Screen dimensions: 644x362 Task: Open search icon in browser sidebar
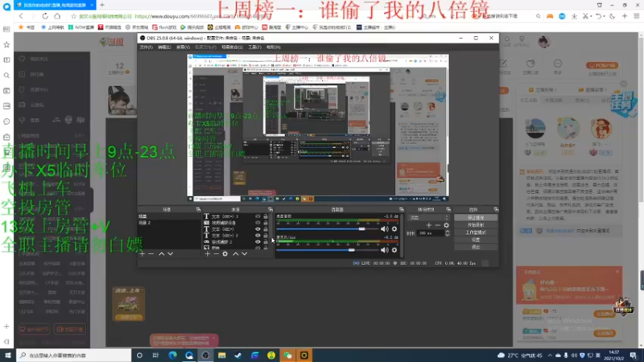pyautogui.click(x=6, y=76)
